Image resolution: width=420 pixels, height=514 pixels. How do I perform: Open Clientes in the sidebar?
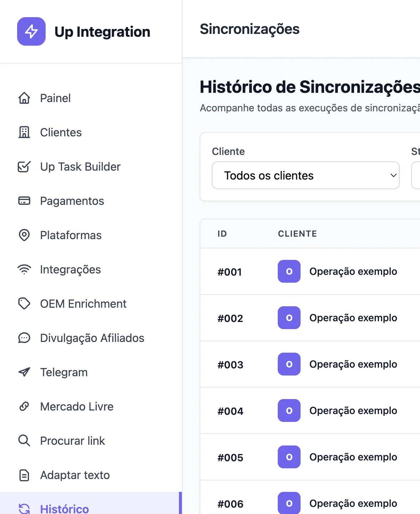[91, 132]
